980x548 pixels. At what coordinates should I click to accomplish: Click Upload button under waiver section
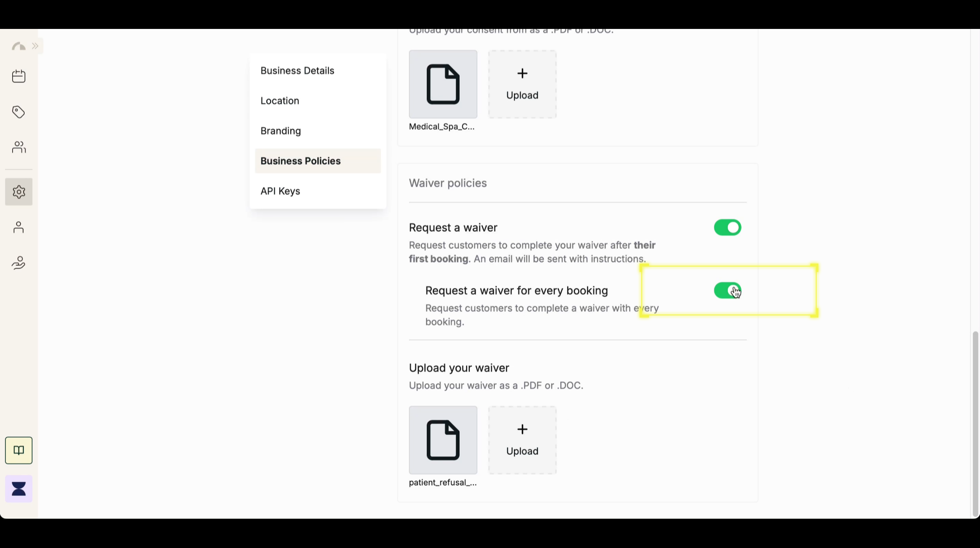coord(522,440)
